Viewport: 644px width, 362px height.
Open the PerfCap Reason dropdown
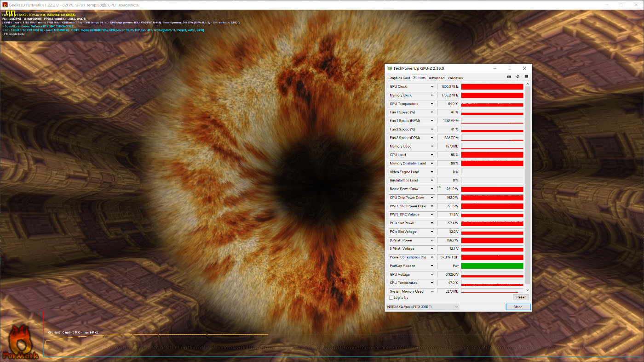click(x=432, y=266)
